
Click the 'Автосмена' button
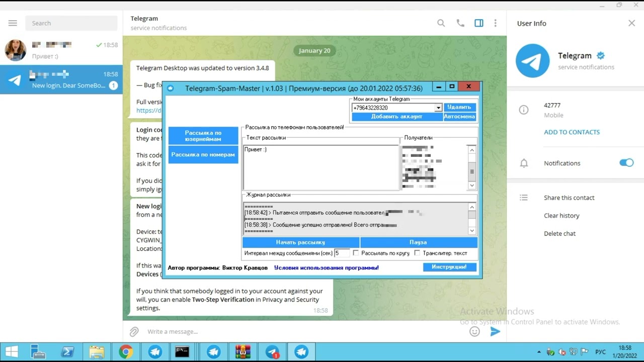pos(459,117)
